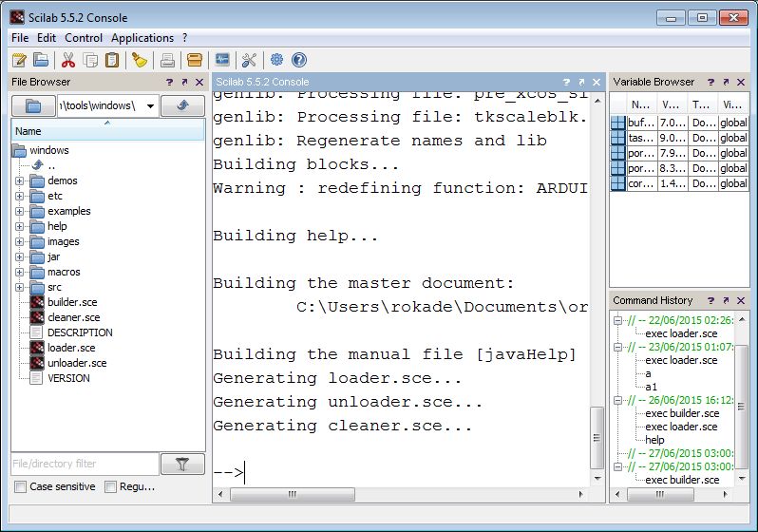Expand the examples folder
Viewport: 758px width, 532px height.
pyautogui.click(x=19, y=211)
